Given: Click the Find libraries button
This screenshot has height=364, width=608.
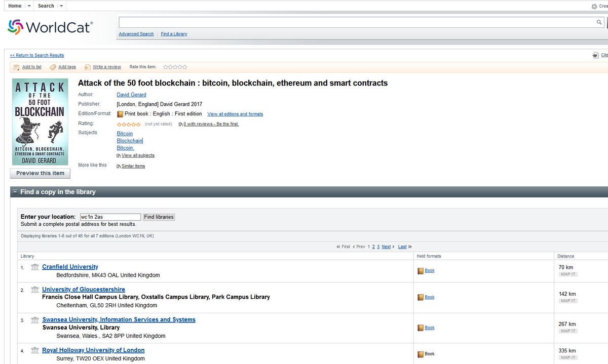Looking at the screenshot, I should [159, 217].
